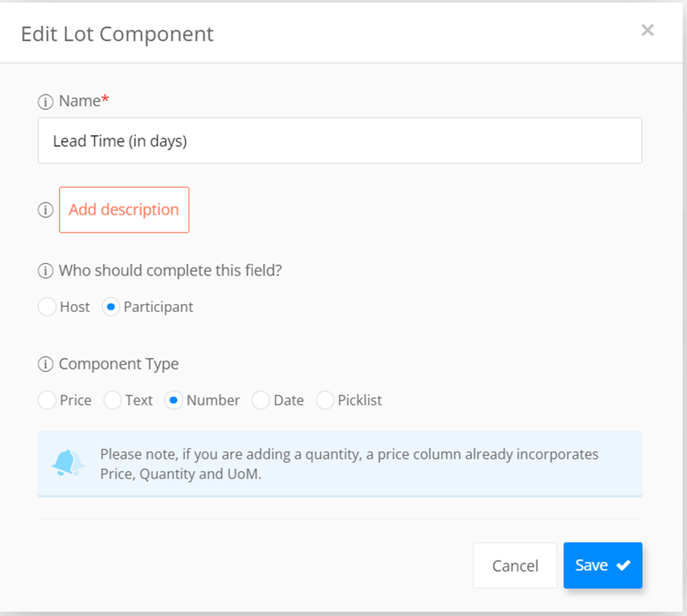Choose Text as the component type

113,400
